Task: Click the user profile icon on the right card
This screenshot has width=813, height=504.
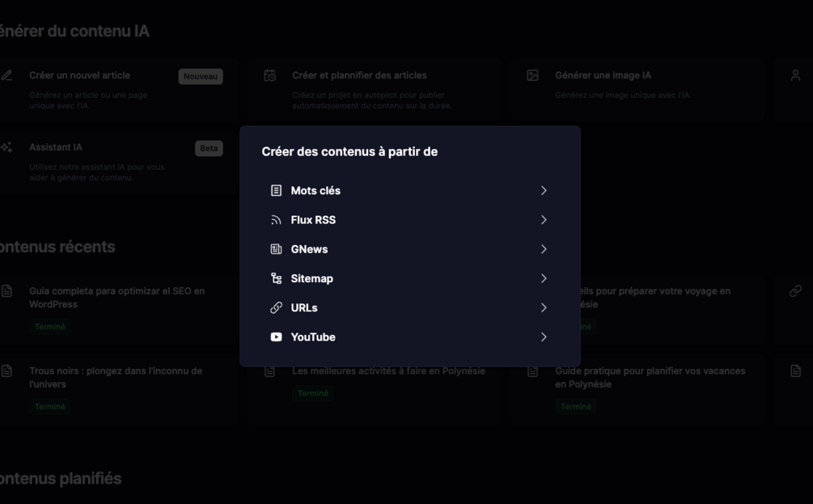Action: tap(795, 76)
